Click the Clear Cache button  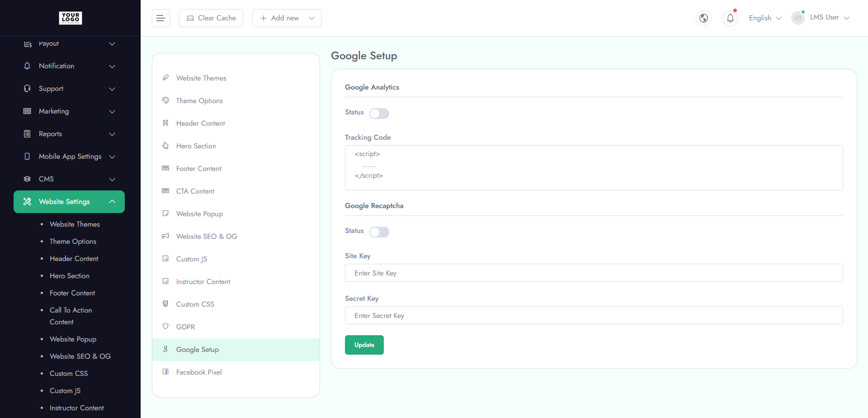[211, 18]
